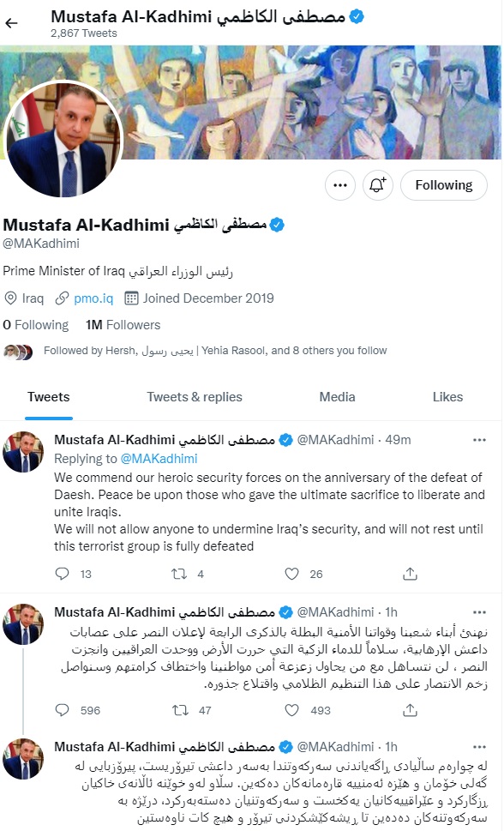Open more menu on the Kurdish tweet

click(x=479, y=747)
